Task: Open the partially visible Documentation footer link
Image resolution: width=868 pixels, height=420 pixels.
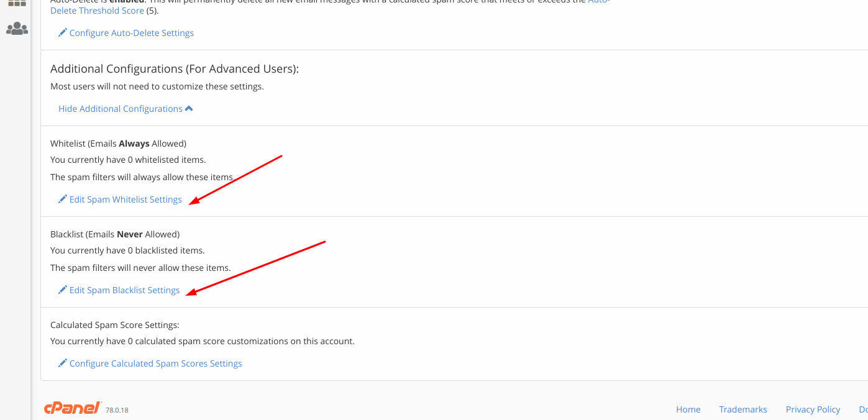Action: click(862, 409)
